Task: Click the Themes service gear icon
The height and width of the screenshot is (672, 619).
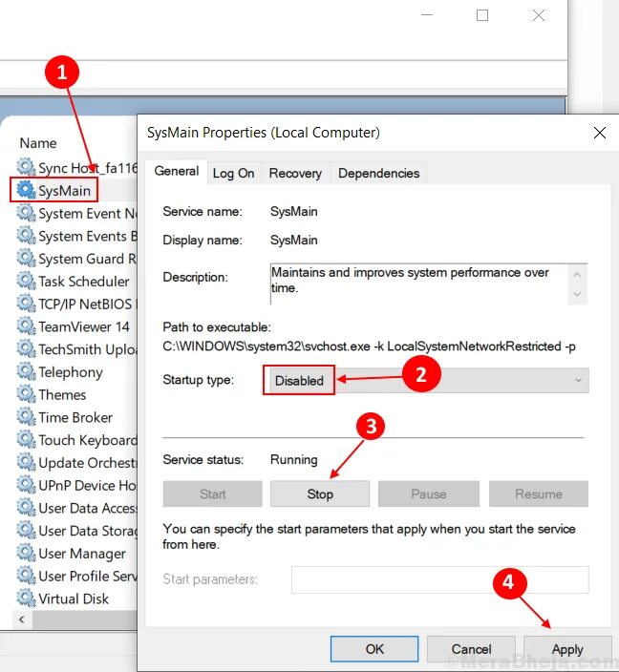Action: click(x=26, y=394)
